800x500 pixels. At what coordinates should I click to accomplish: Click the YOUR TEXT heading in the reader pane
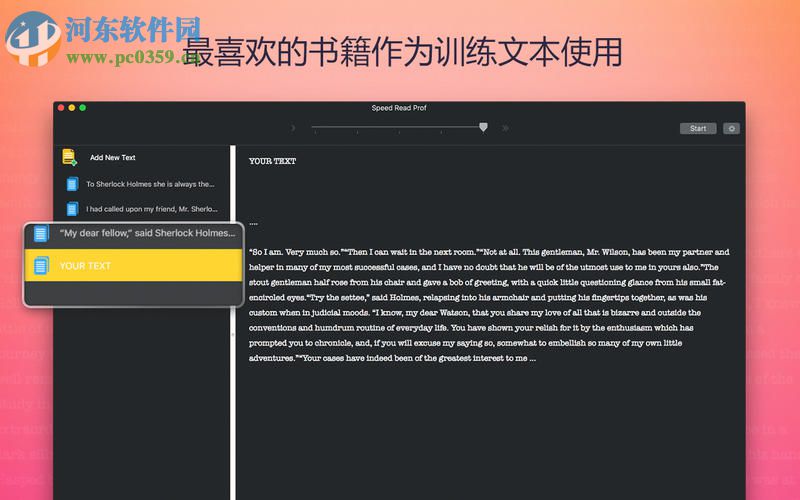(272, 161)
